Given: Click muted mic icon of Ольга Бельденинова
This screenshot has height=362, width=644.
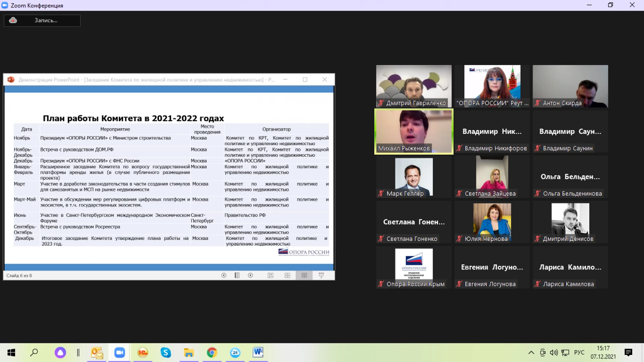Looking at the screenshot, I should 537,194.
